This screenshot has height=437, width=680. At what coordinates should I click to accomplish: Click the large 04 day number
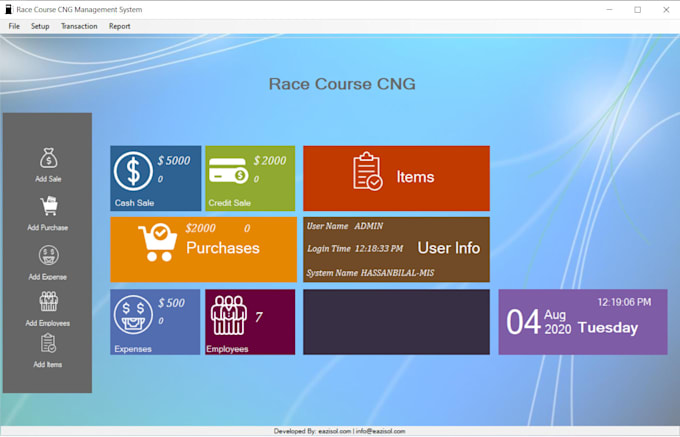pyautogui.click(x=523, y=322)
